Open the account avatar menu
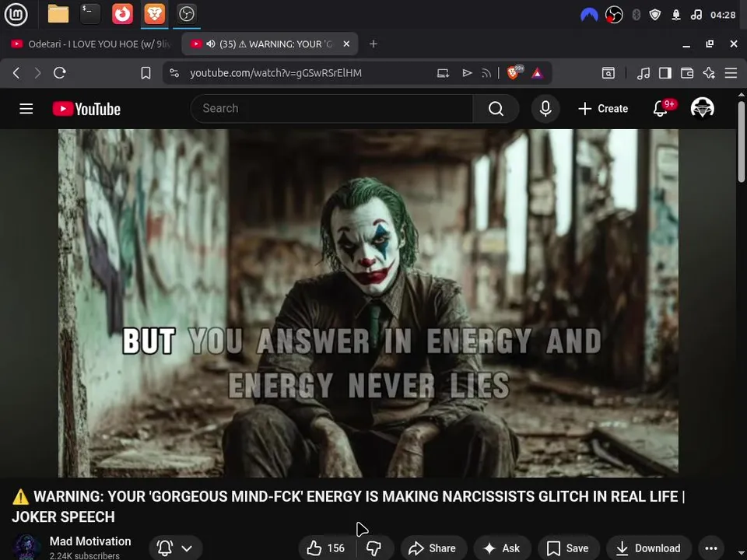The image size is (747, 560). click(702, 108)
